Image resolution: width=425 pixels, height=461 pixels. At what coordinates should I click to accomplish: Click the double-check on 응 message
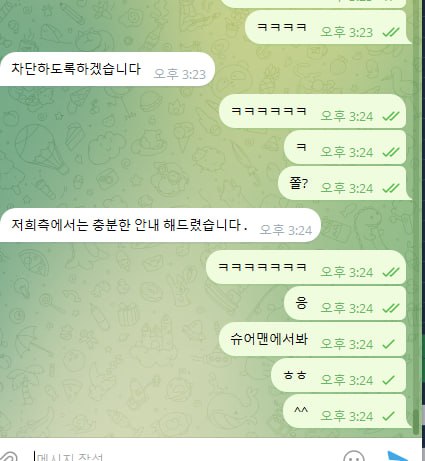(x=391, y=308)
